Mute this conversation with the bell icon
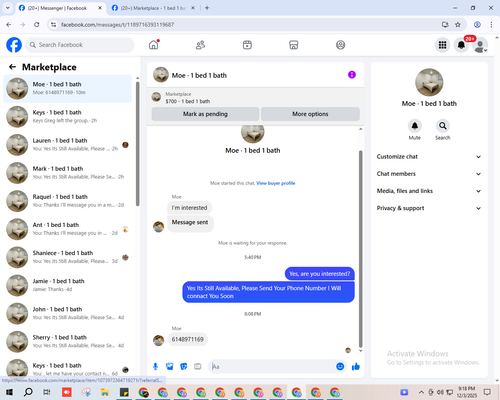The width and height of the screenshot is (500, 400). click(x=415, y=126)
